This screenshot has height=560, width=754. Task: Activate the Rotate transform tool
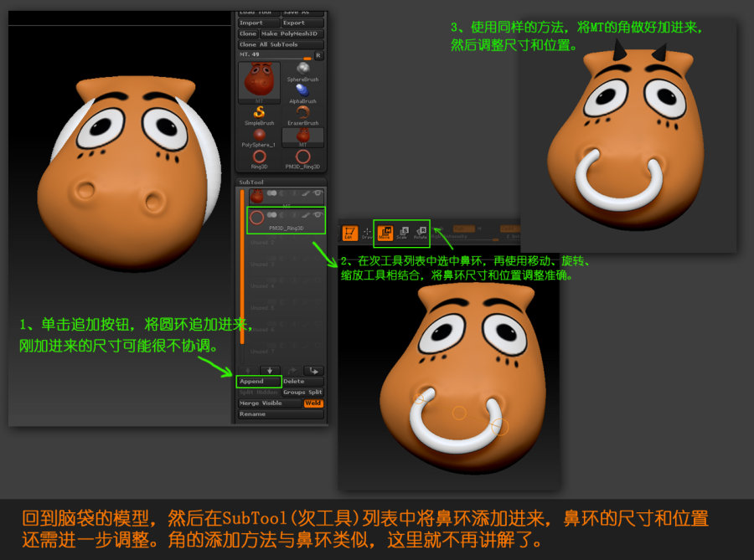(421, 233)
